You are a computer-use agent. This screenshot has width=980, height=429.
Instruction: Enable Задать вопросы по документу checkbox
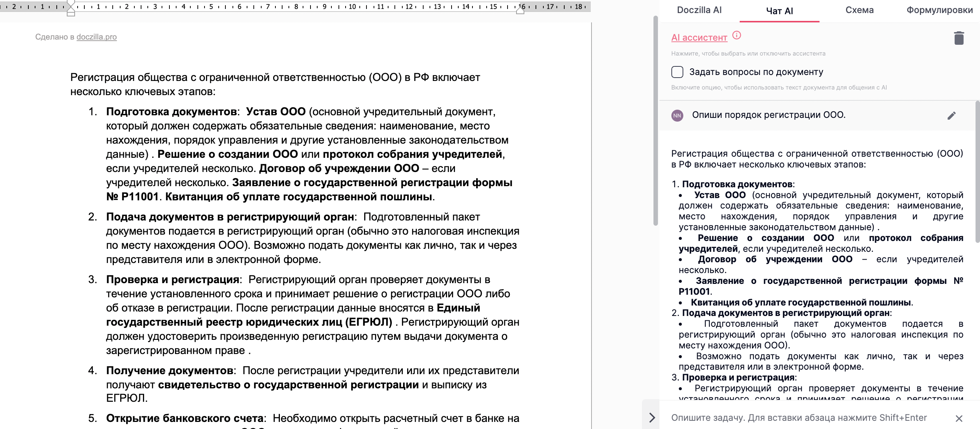coord(677,72)
